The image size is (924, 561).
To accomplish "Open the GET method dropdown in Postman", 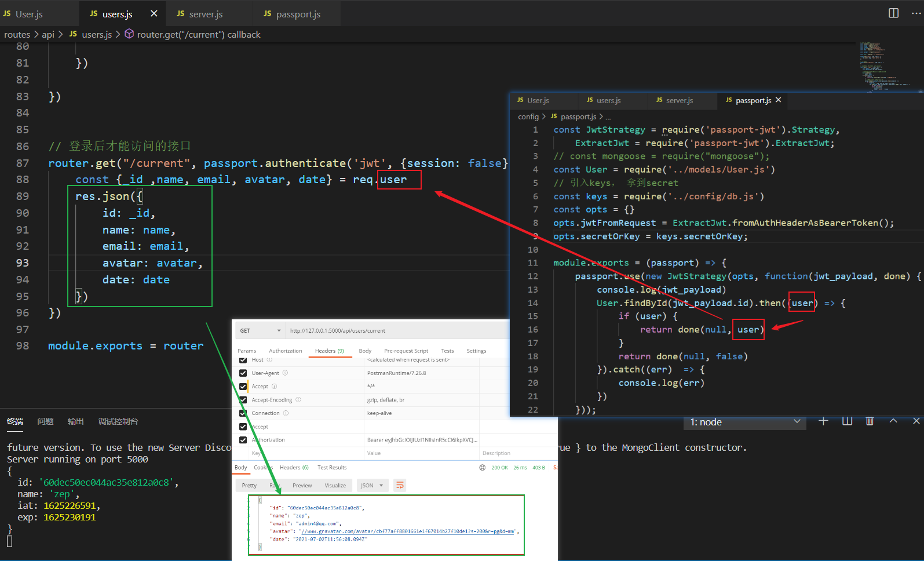I will 260,330.
